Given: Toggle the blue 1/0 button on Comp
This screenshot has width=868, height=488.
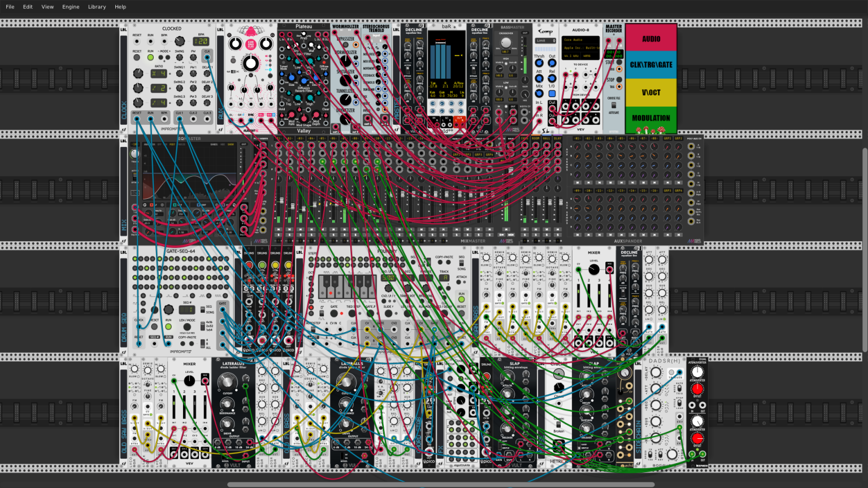Looking at the screenshot, I should (x=552, y=94).
